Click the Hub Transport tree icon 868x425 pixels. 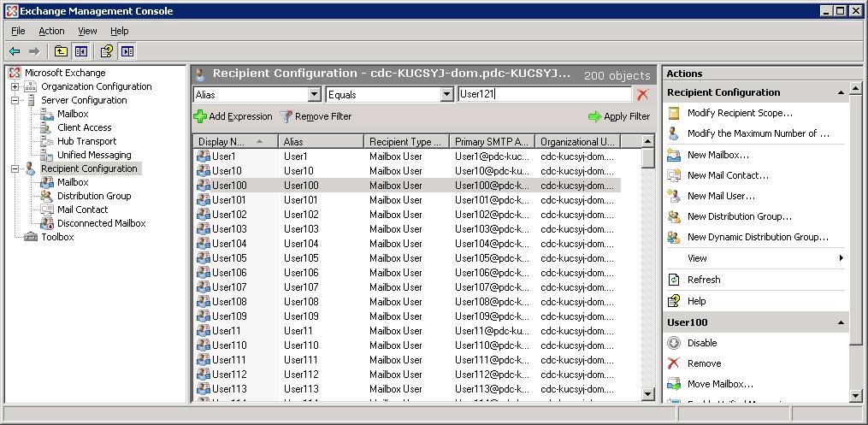[47, 141]
